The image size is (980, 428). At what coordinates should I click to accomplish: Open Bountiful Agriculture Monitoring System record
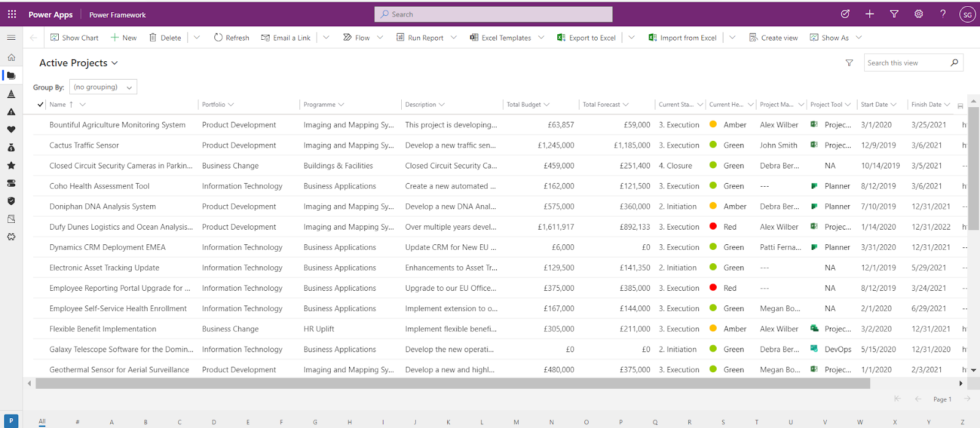(117, 125)
